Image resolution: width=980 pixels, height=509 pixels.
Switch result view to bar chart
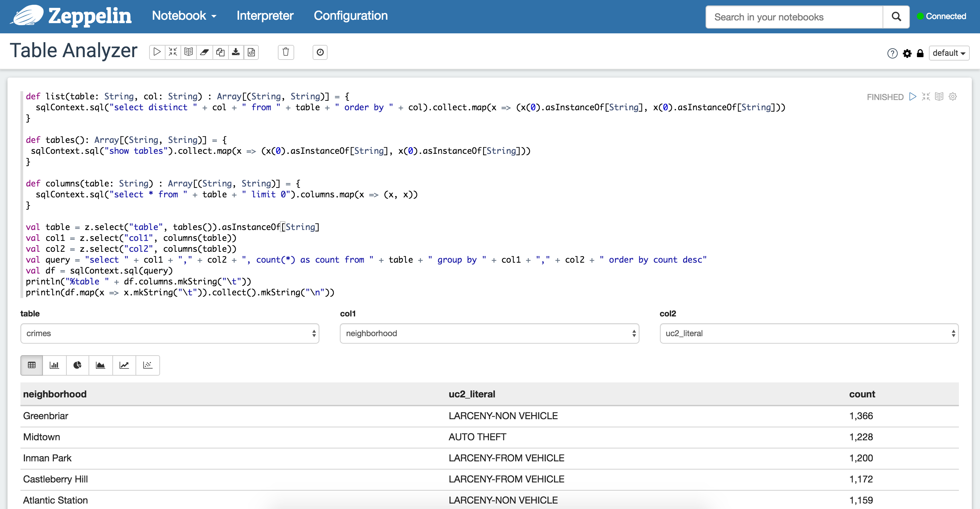[x=54, y=365]
